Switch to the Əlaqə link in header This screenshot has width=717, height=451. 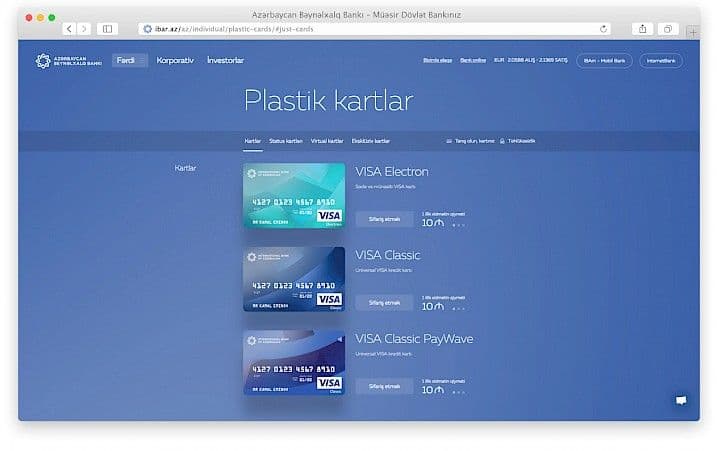coord(437,60)
